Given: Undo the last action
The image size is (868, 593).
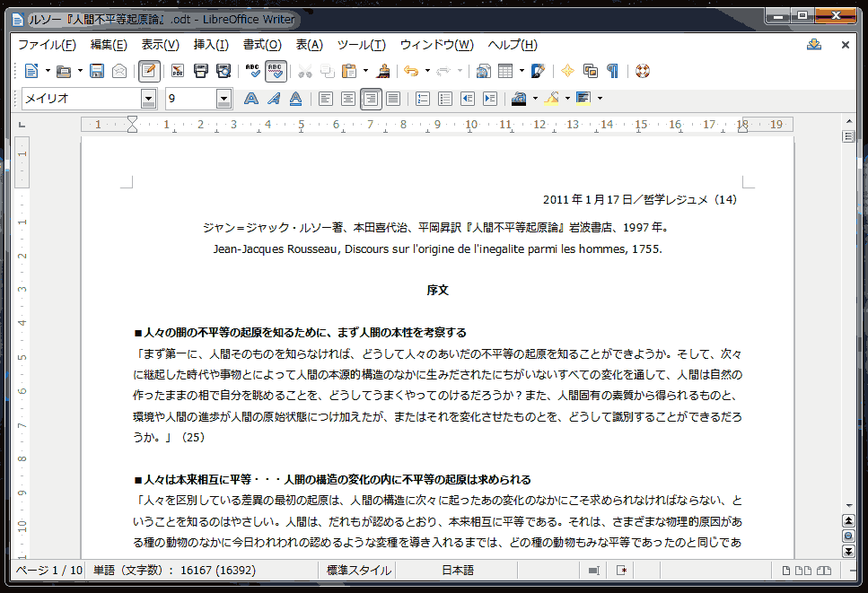Looking at the screenshot, I should pos(413,71).
